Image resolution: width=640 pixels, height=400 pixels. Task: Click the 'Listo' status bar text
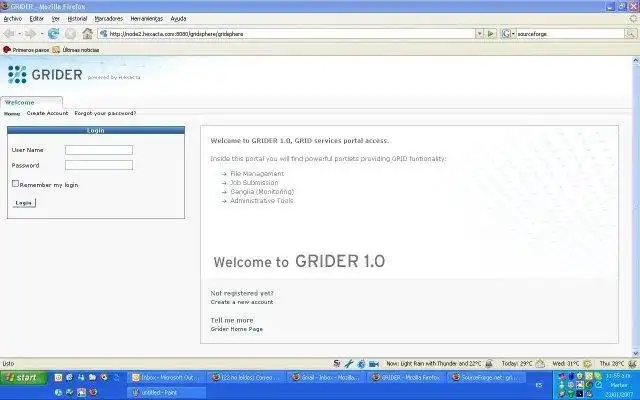8,363
